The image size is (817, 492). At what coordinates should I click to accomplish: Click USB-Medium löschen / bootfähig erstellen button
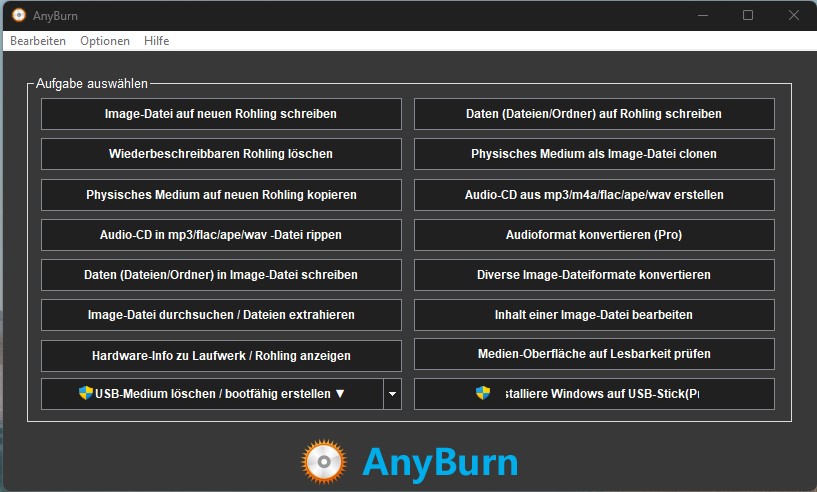pos(212,393)
